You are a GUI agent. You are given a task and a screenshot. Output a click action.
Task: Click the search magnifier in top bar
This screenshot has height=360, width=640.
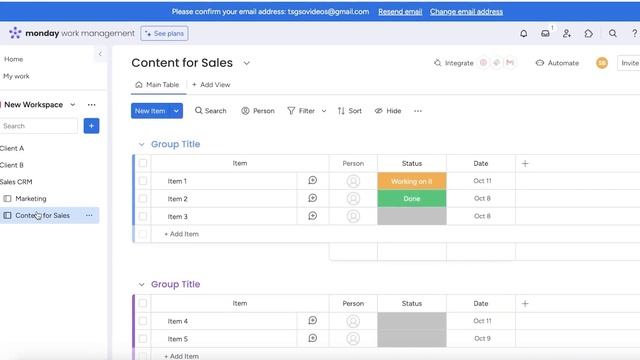[613, 33]
